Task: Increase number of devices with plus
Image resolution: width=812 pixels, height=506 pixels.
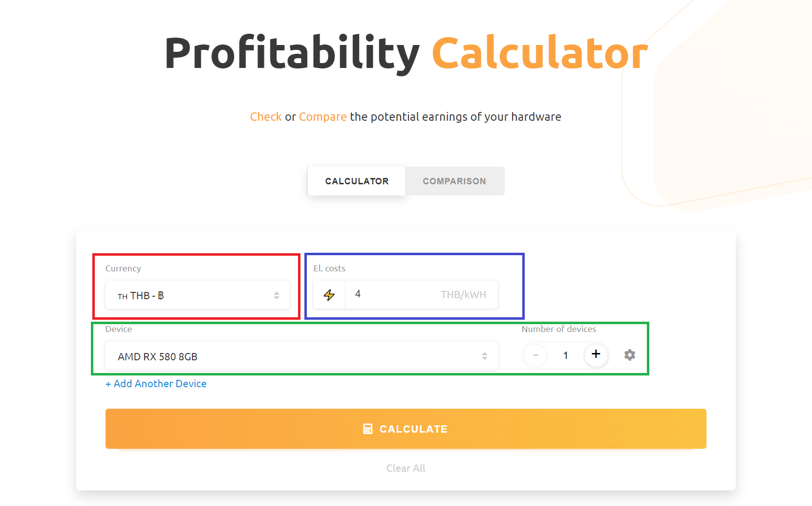Action: [596, 354]
